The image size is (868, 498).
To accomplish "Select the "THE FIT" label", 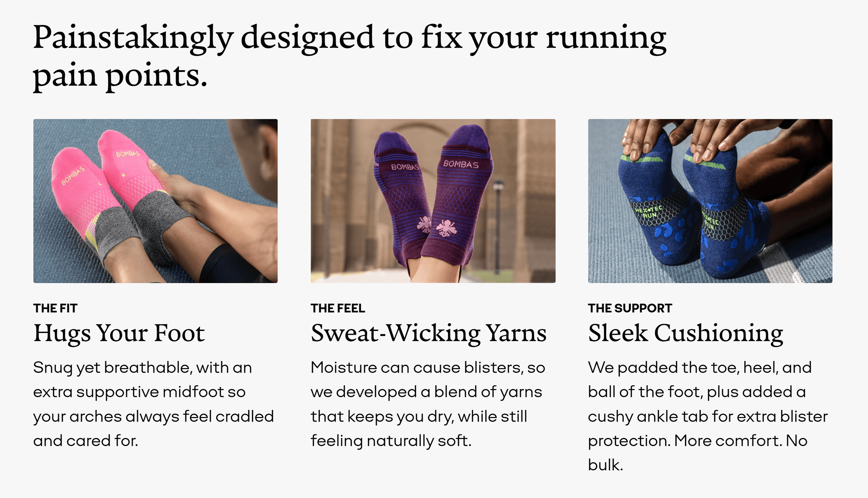I will [55, 308].
